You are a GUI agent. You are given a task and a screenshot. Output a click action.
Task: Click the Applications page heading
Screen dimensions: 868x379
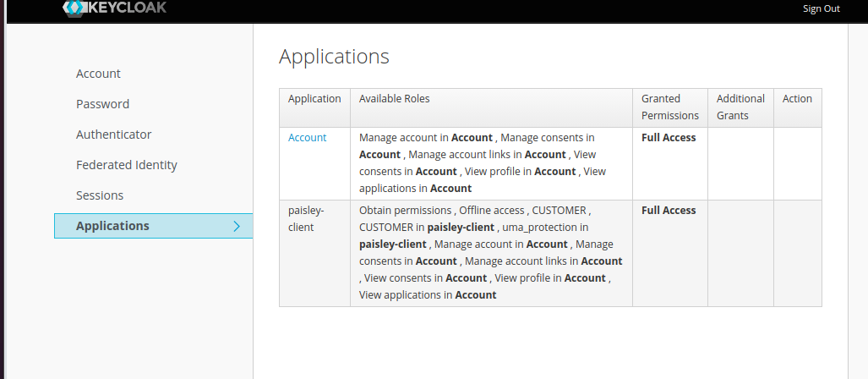[334, 57]
